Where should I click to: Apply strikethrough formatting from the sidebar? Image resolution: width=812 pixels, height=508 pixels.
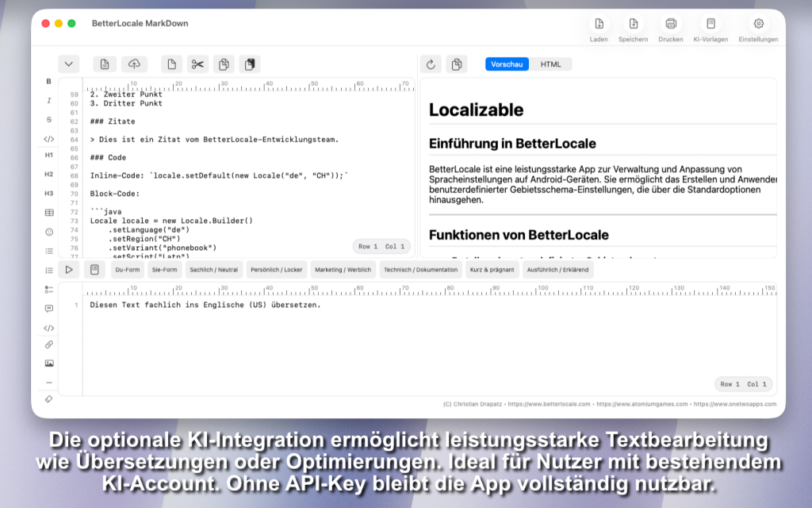click(x=48, y=120)
